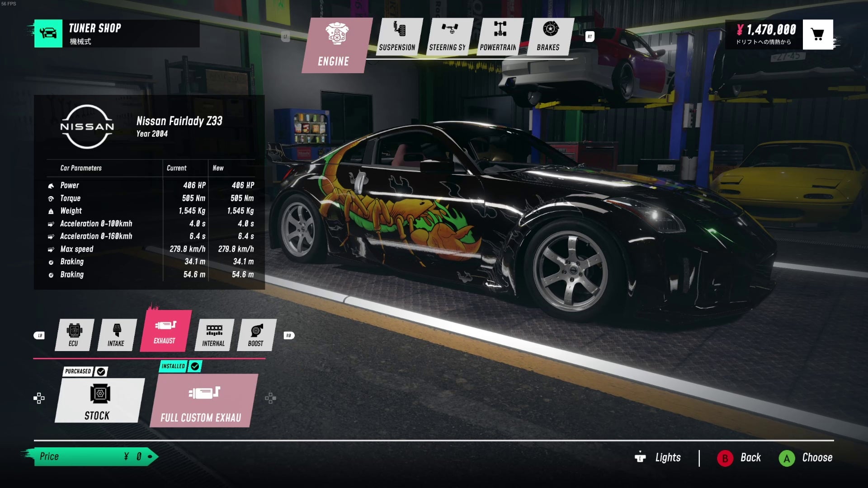Screen dimensions: 868x488
Task: Select the Intake engine part
Action: (117, 335)
